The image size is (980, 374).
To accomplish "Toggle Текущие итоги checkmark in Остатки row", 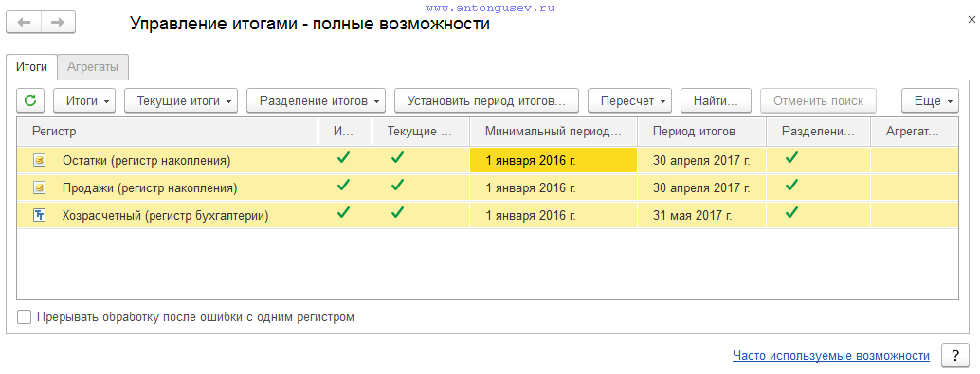I will [397, 158].
